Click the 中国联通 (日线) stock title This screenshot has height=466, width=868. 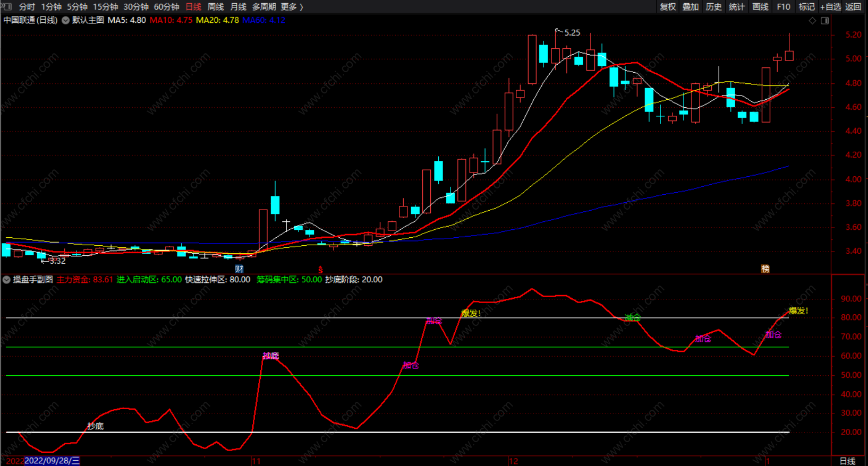(30, 20)
